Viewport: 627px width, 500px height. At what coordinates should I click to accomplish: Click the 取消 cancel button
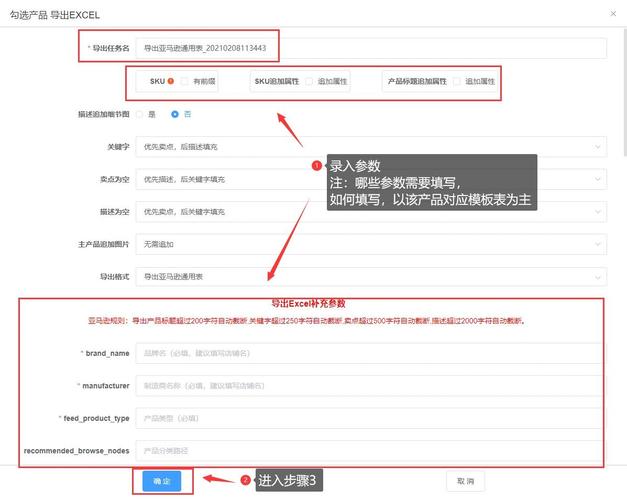(465, 481)
